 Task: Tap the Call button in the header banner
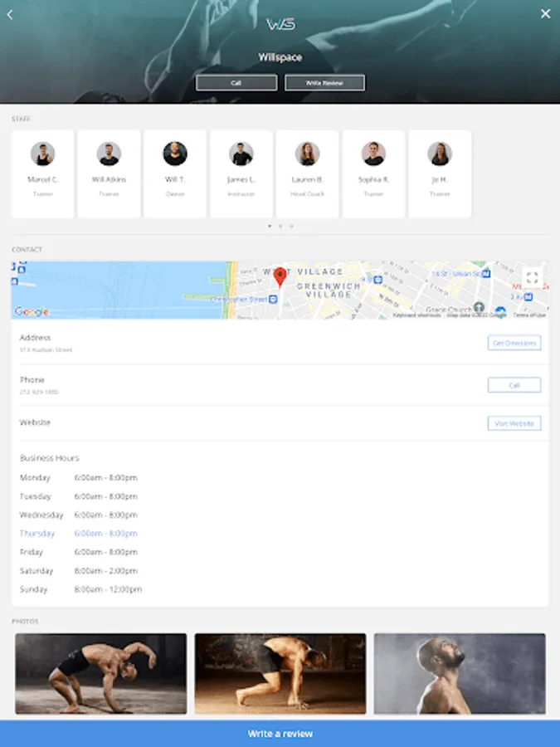(x=236, y=82)
